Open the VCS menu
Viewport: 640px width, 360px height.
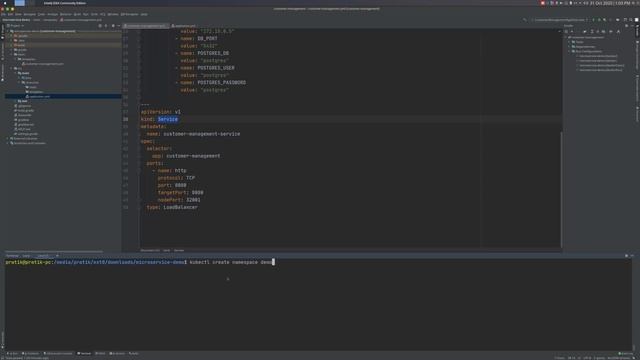click(102, 14)
